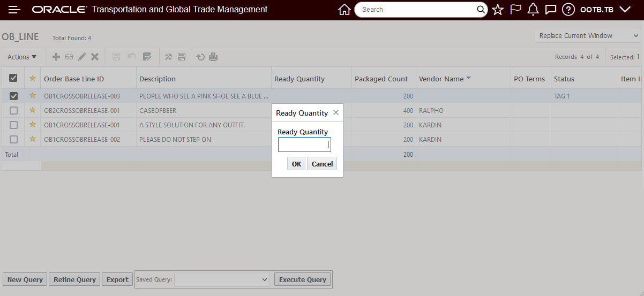Check the A STYLE SOLUTION row checkbox

coord(13,125)
